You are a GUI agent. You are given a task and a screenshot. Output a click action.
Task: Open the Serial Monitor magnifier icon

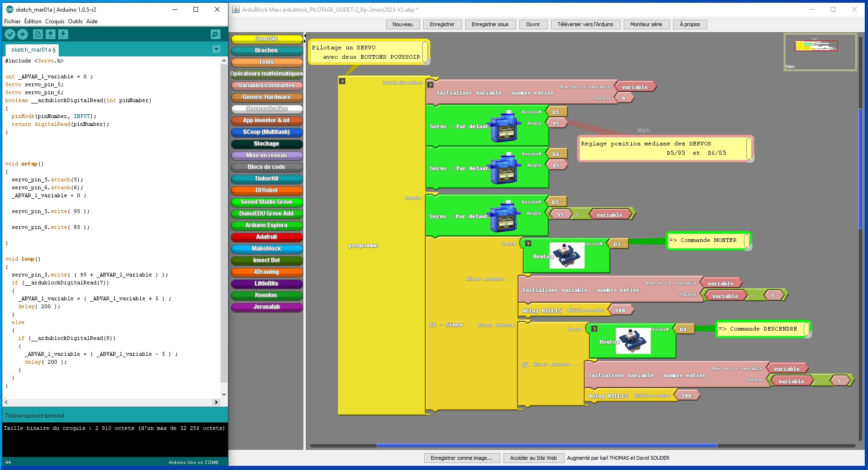click(x=215, y=34)
